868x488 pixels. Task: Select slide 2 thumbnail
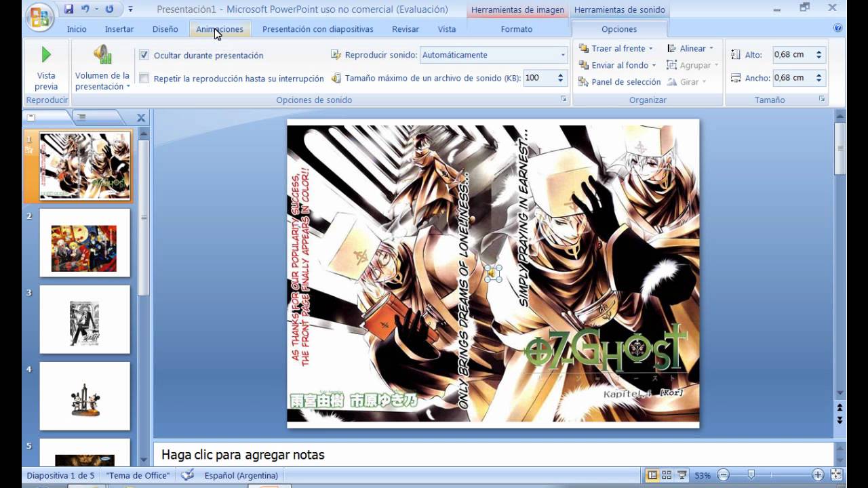click(85, 243)
